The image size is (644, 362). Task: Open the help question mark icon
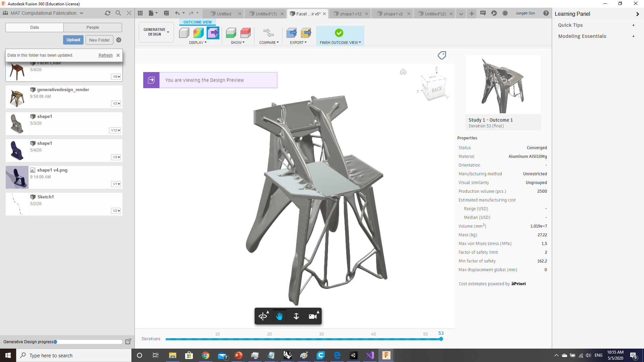click(x=546, y=13)
